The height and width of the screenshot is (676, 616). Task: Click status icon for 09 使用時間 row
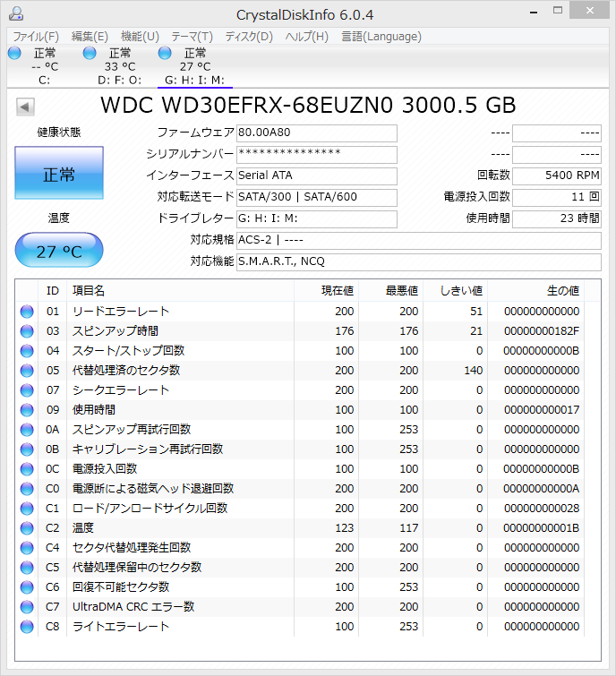tap(27, 410)
